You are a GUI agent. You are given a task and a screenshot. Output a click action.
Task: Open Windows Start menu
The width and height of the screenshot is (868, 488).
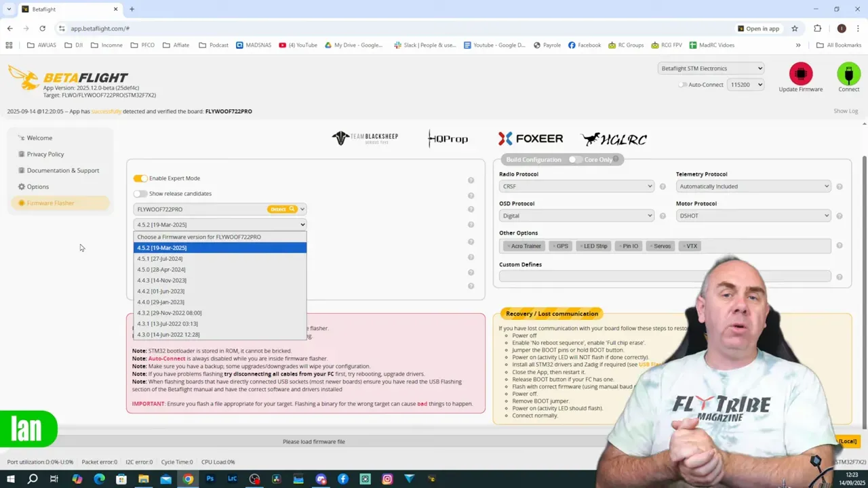pos(10,479)
